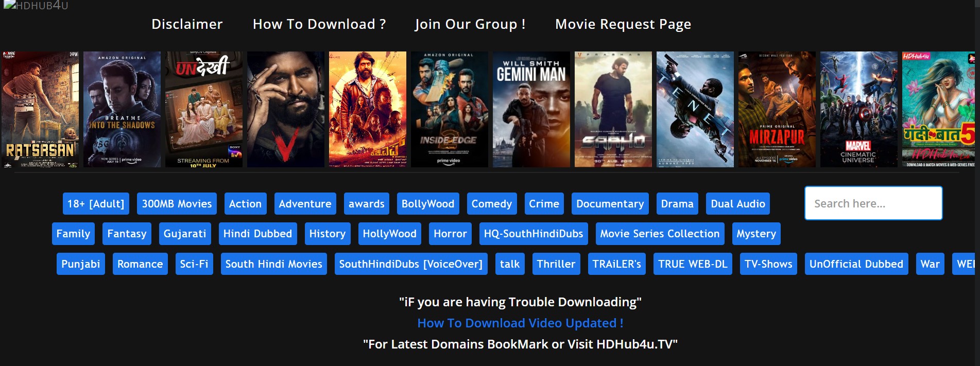Click the Gandi Baat 5 poster
980x366 pixels.
[x=939, y=109]
